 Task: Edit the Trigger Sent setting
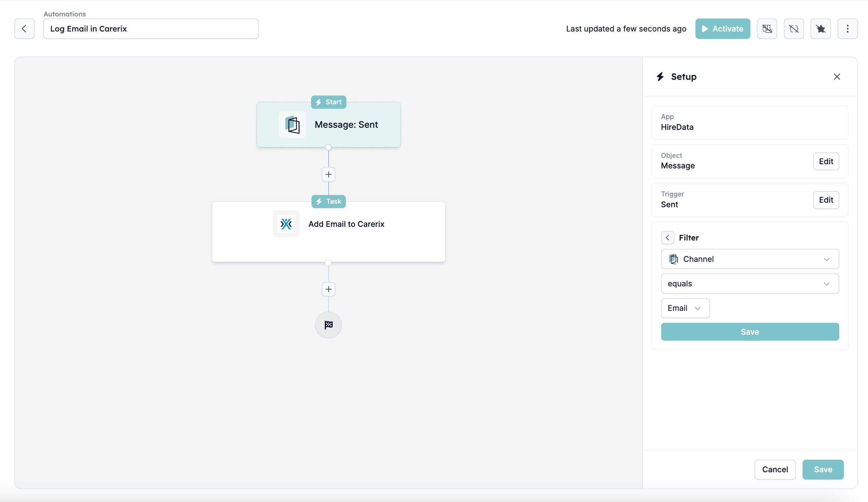pos(826,200)
